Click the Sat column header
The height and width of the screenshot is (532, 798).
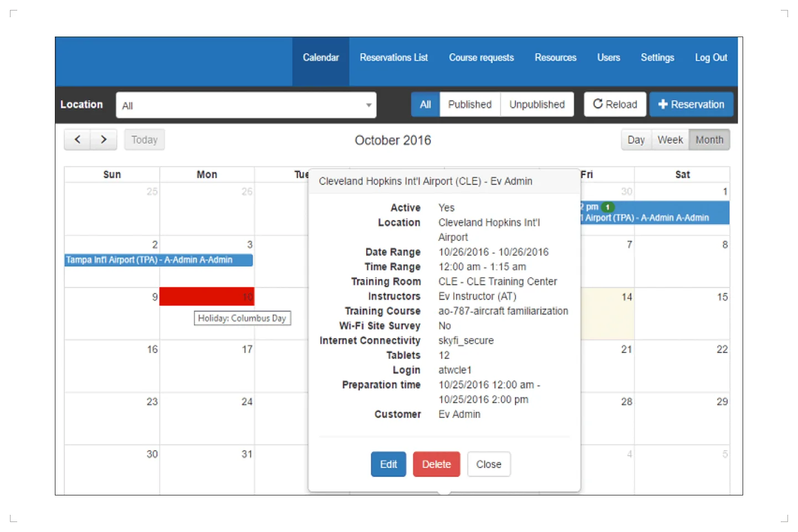point(682,175)
